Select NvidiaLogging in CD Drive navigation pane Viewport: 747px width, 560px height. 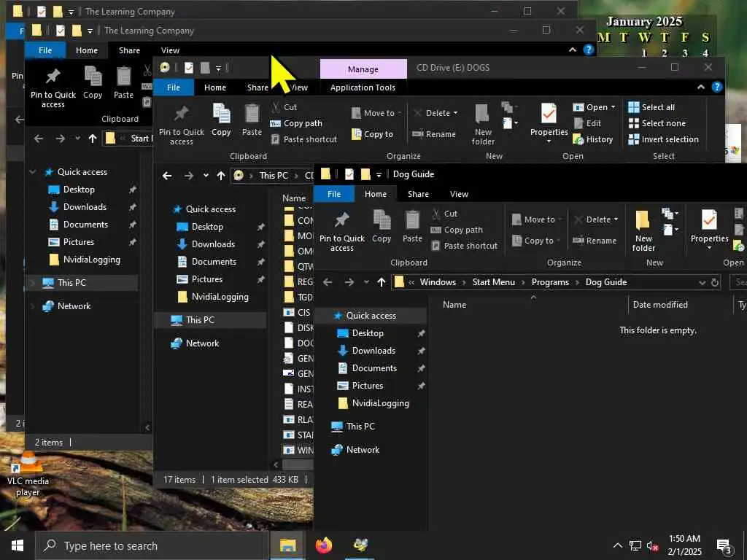(220, 297)
